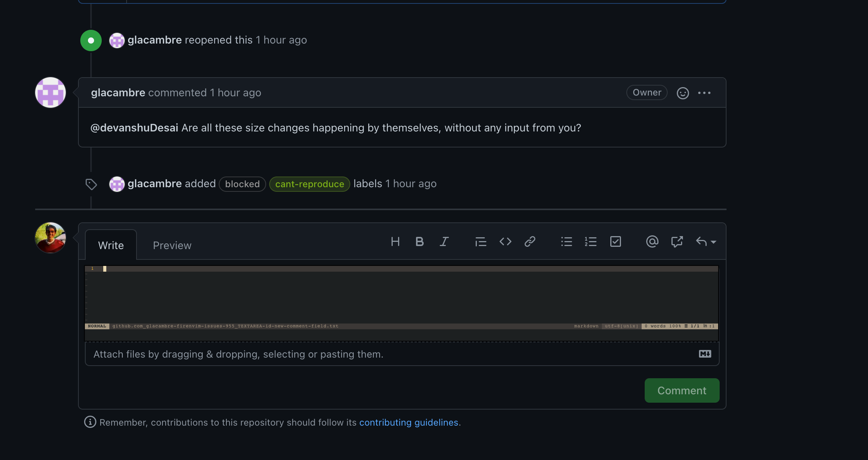Open the three-dots menu on glacambre's comment
Screen dimensions: 868x460
pyautogui.click(x=704, y=93)
